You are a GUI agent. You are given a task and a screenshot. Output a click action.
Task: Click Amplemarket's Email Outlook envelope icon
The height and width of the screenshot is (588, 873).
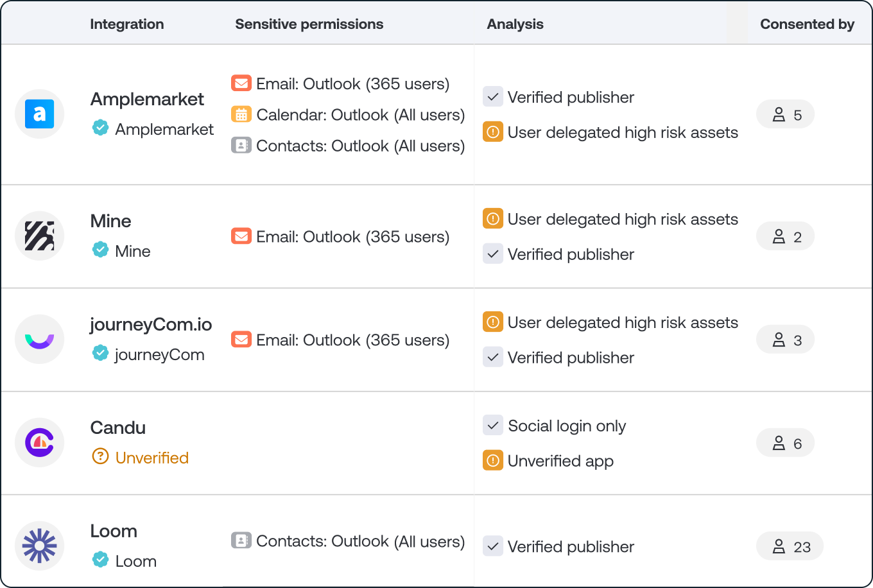click(241, 83)
